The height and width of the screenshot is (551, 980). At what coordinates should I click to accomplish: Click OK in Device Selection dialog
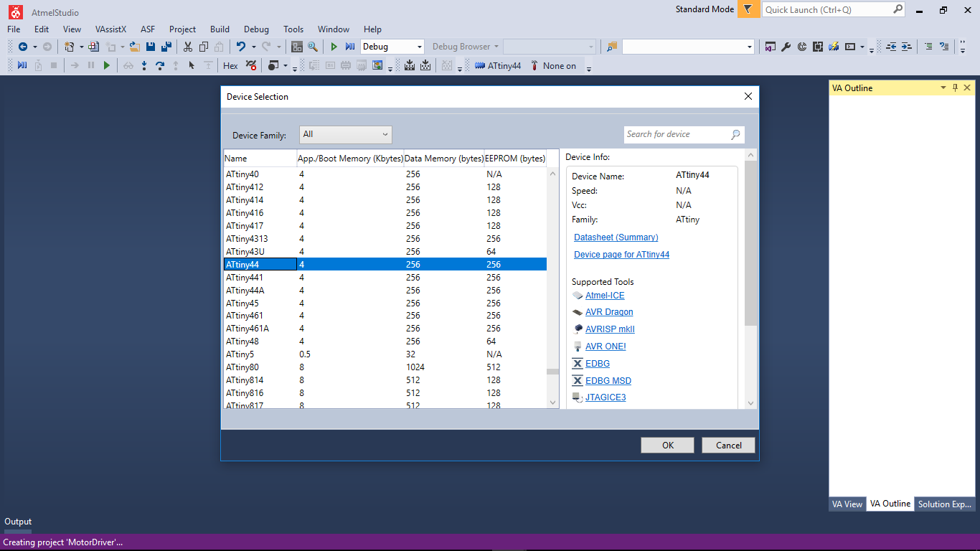668,445
